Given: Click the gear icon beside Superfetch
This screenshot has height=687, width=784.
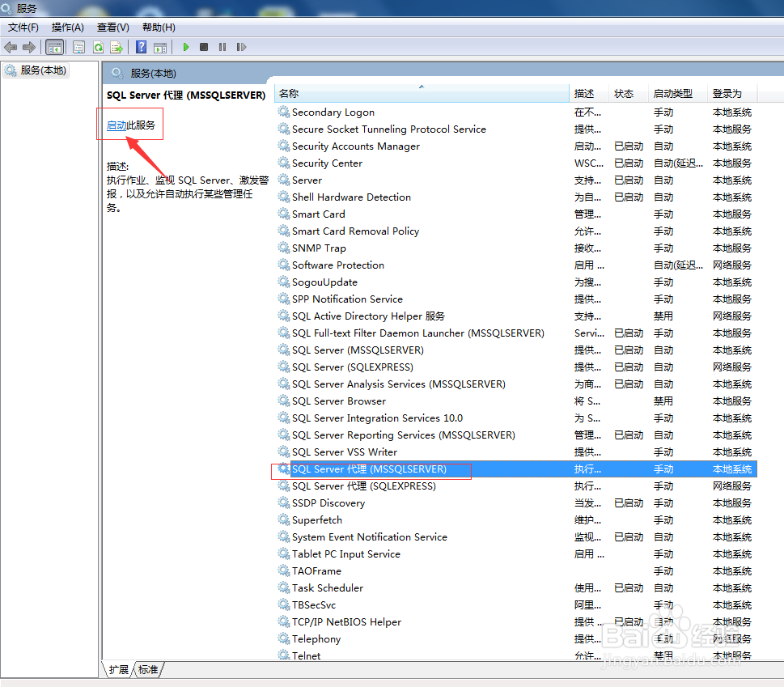Looking at the screenshot, I should pyautogui.click(x=283, y=519).
